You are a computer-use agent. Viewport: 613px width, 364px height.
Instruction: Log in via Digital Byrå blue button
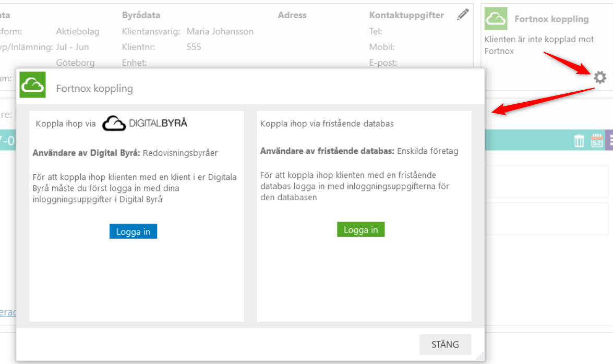click(x=133, y=232)
